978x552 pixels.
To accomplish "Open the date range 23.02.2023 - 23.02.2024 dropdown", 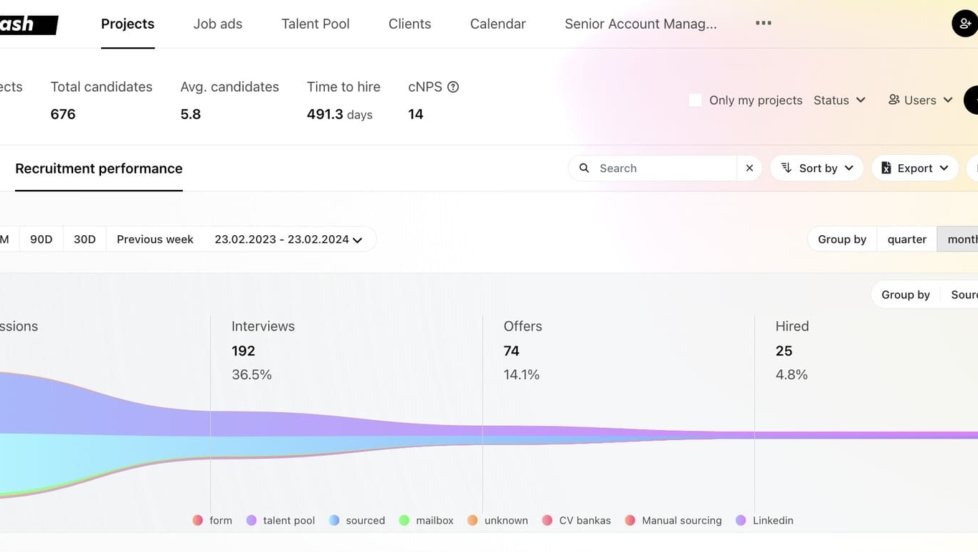I will [x=288, y=240].
